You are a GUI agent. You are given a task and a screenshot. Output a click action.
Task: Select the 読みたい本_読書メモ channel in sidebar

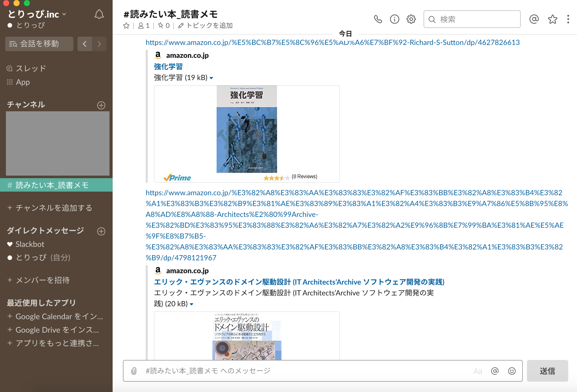click(56, 185)
